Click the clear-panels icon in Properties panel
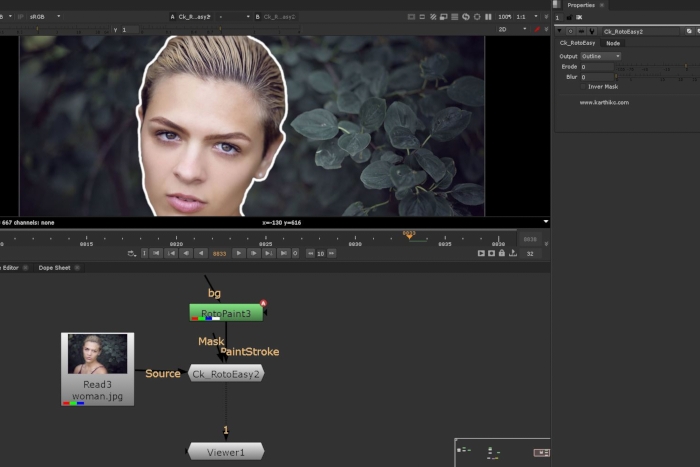This screenshot has width=700, height=467. coord(580,17)
